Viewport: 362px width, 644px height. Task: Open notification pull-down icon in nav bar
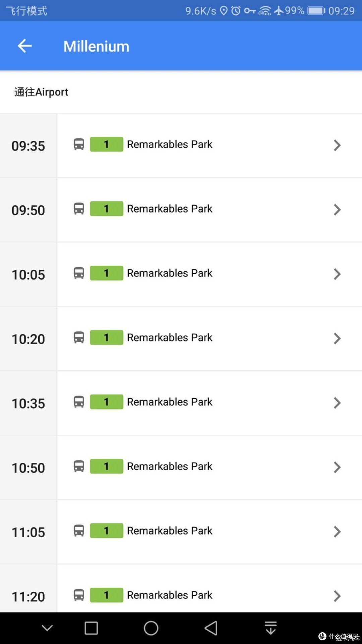tap(270, 628)
